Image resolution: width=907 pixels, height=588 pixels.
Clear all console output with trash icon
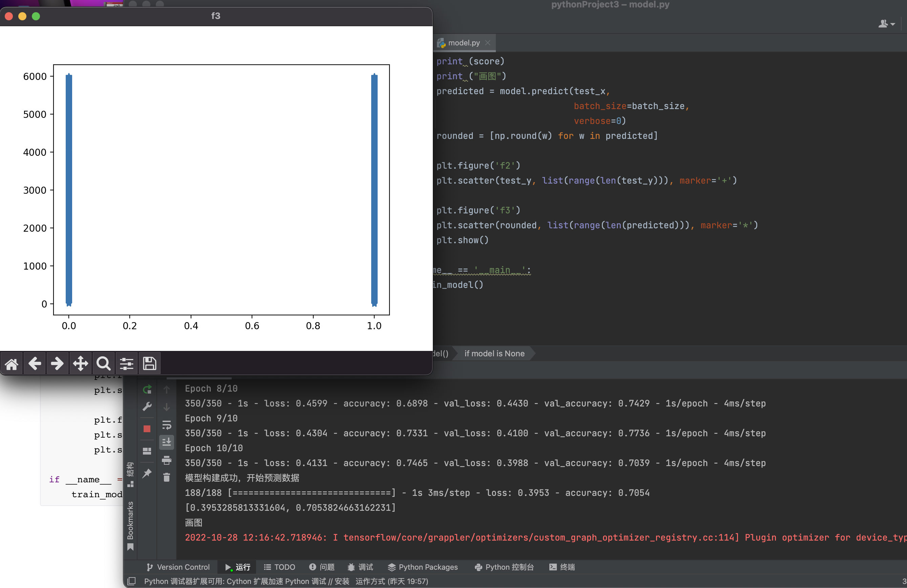[x=167, y=478]
